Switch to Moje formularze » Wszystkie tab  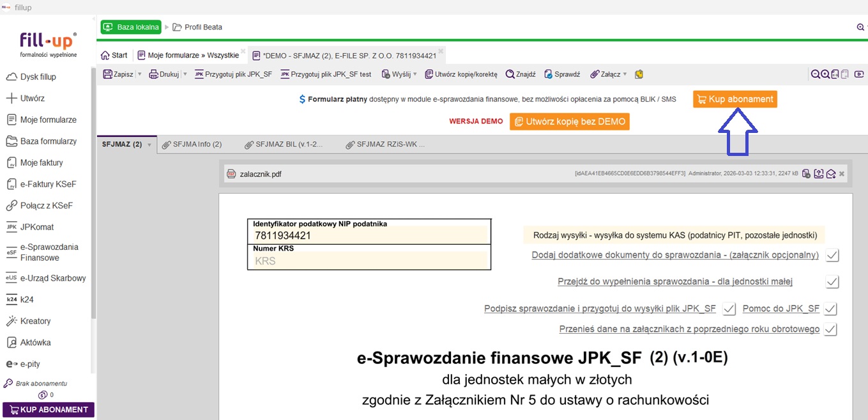[188, 56]
